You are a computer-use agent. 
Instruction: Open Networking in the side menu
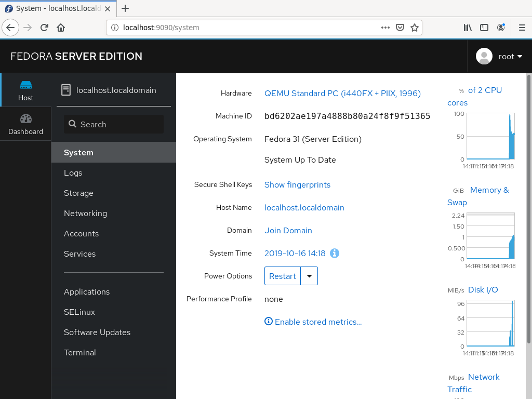point(114,214)
